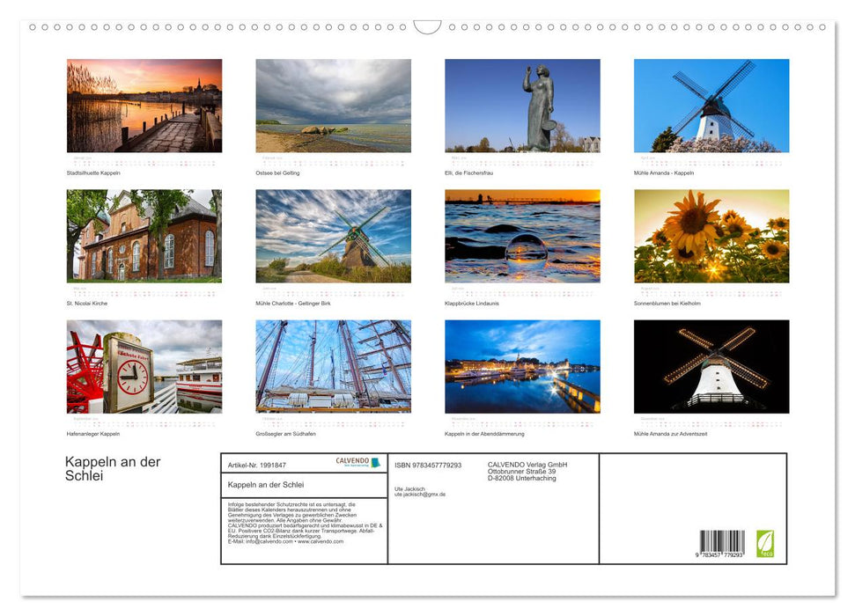Click the Mühle Amanda windmill photo
Screen dimensions: 855x616
pyautogui.click(x=711, y=105)
